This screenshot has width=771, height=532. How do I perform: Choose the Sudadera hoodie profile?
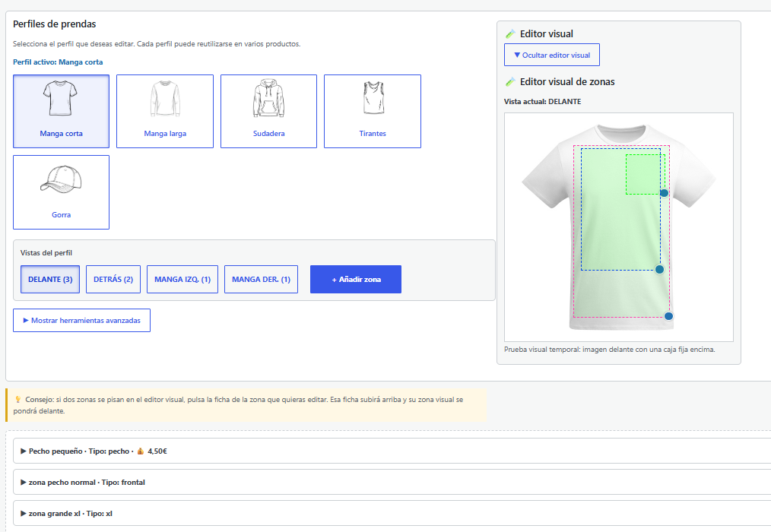point(268,111)
